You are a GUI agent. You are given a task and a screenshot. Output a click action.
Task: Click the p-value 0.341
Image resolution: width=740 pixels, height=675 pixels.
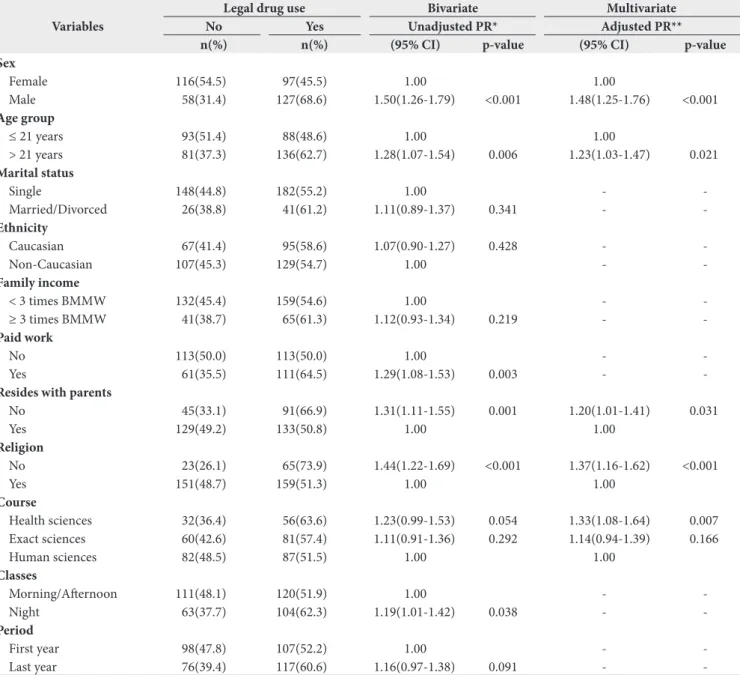pyautogui.click(x=503, y=210)
